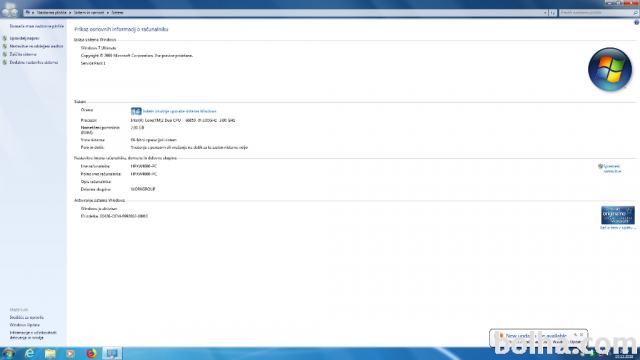The height and width of the screenshot is (360, 640).
Task: Click the genuine Microsoft software badge
Action: (618, 215)
